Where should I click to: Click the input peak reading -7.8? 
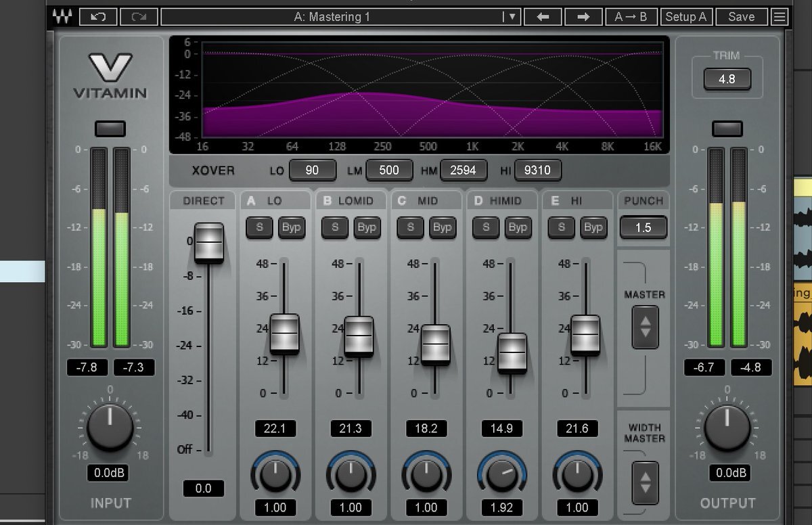88,367
